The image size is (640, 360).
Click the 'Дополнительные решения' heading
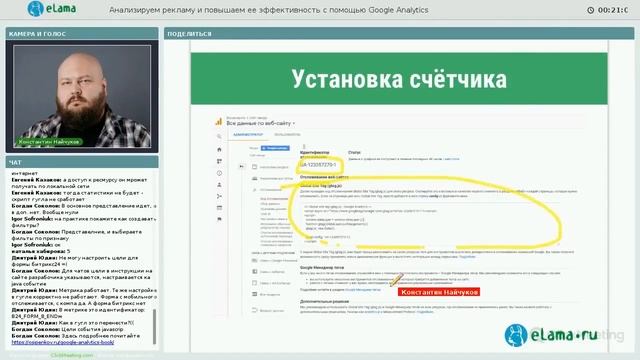(x=324, y=302)
